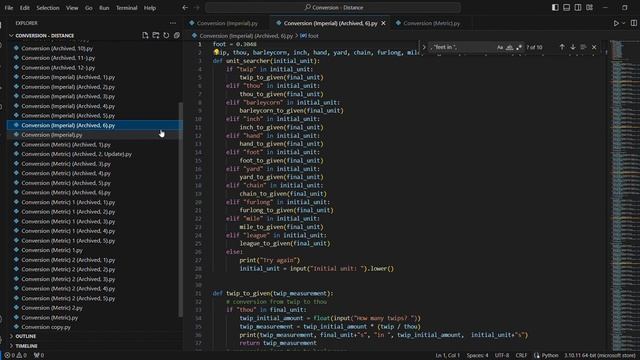The image size is (640, 360).
Task: Close the Conversion (Imperial) (Archived, 6).py tab
Action: tap(383, 23)
